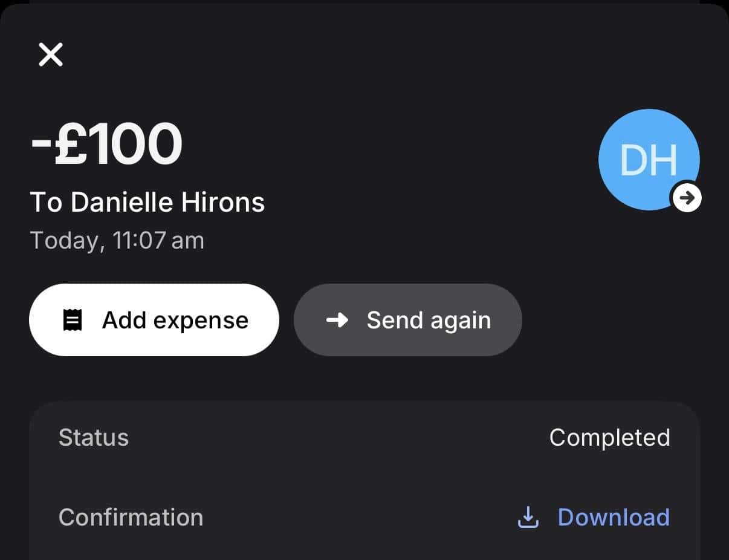This screenshot has width=729, height=560.
Task: Download the transfer confirmation
Action: pyautogui.click(x=613, y=517)
